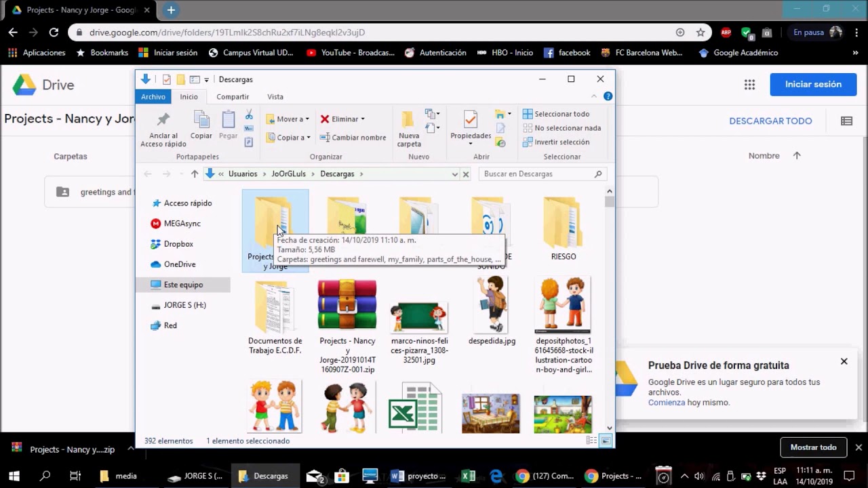Select the Projects - Nancy y Jorge zip file
This screenshot has width=868, height=488.
coord(347,325)
